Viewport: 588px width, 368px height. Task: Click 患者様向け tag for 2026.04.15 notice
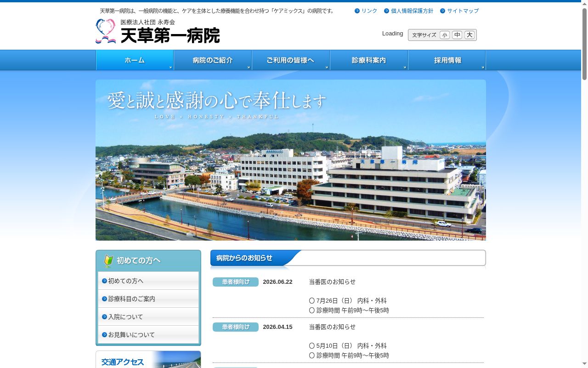pyautogui.click(x=236, y=327)
